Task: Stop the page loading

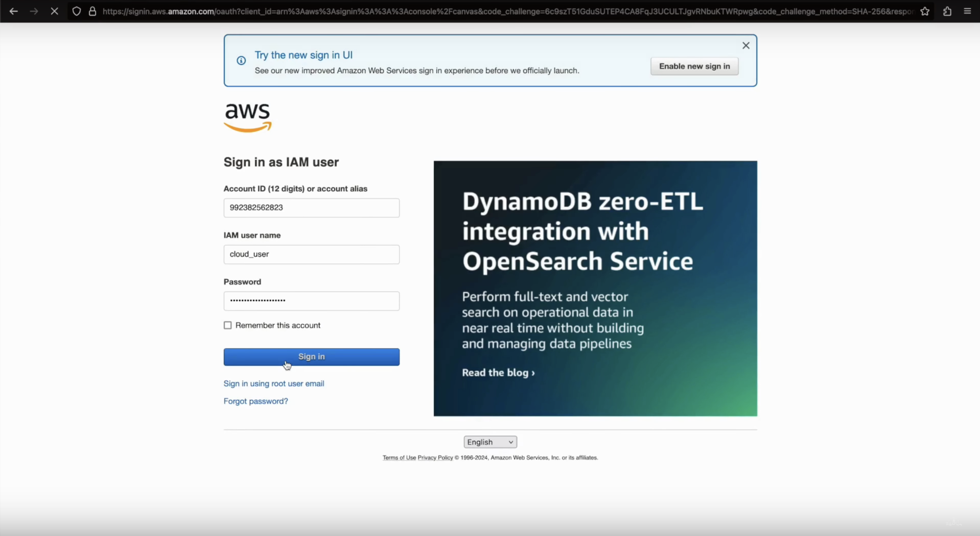Action: (x=54, y=11)
